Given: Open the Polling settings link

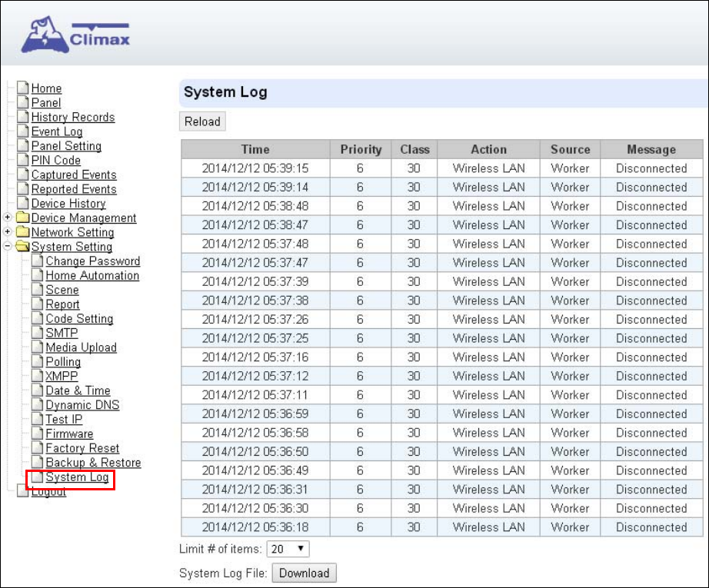Looking at the screenshot, I should click(63, 363).
